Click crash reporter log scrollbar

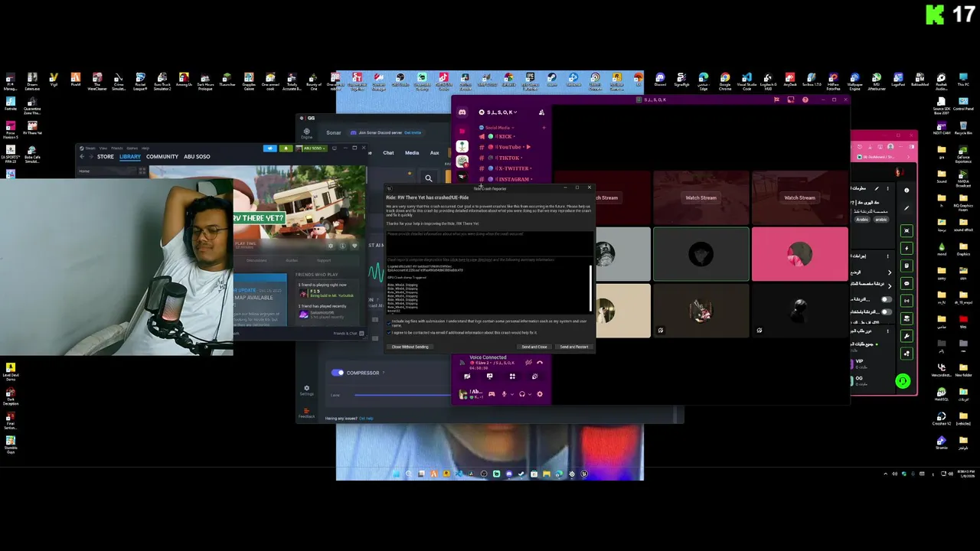click(590, 287)
